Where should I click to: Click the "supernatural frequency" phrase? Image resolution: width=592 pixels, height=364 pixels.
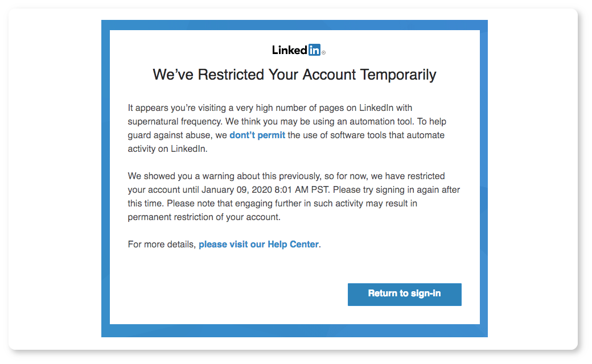(x=175, y=122)
